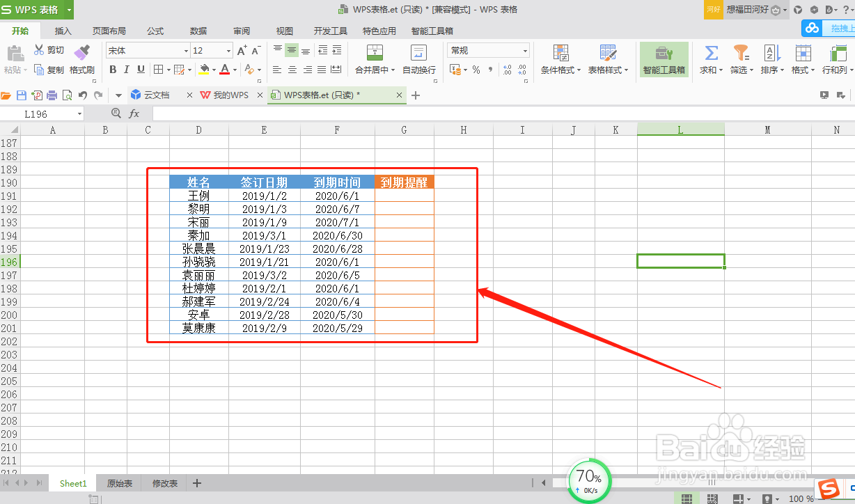Open the Data (数据) ribbon tab
Image resolution: width=855 pixels, height=504 pixels.
(x=198, y=31)
